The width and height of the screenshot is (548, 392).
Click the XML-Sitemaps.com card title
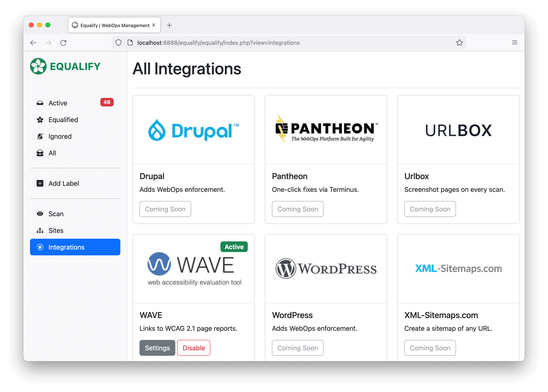(x=441, y=315)
